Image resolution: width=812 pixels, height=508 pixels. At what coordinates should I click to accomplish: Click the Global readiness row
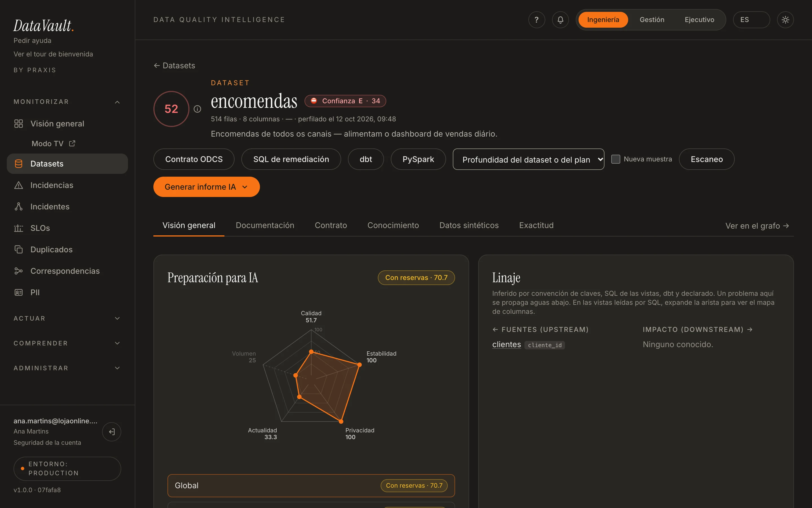tap(311, 485)
